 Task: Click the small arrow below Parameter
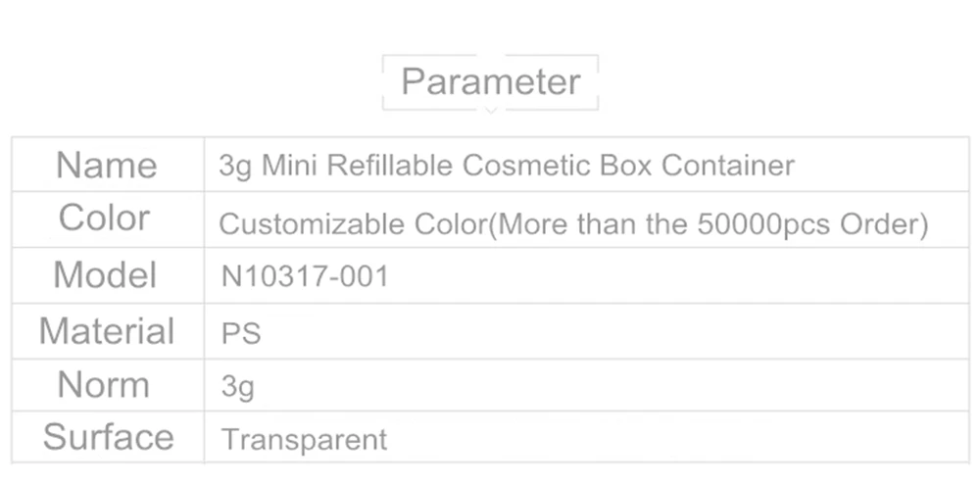click(491, 110)
